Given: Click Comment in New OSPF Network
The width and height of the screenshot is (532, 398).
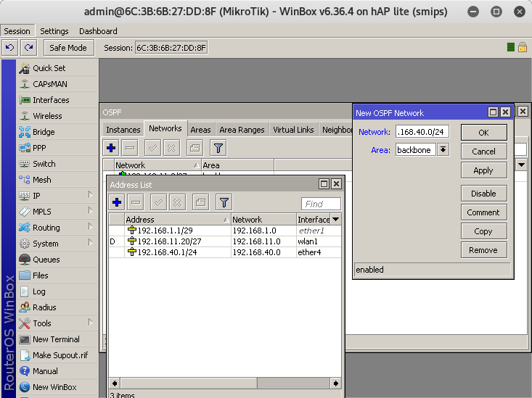Looking at the screenshot, I should 484,212.
